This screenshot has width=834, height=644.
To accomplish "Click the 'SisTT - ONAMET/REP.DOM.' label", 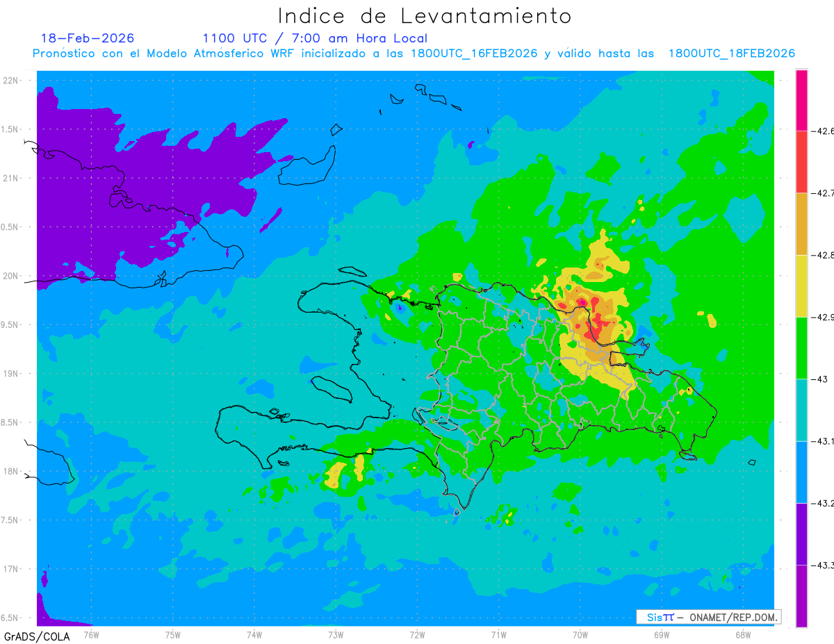I will tap(708, 617).
